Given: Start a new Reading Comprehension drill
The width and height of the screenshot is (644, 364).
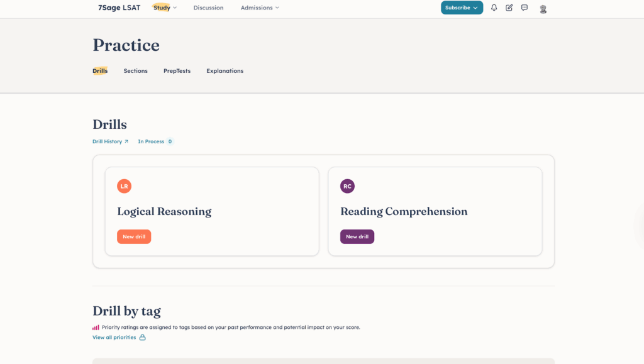Looking at the screenshot, I should click(x=357, y=236).
